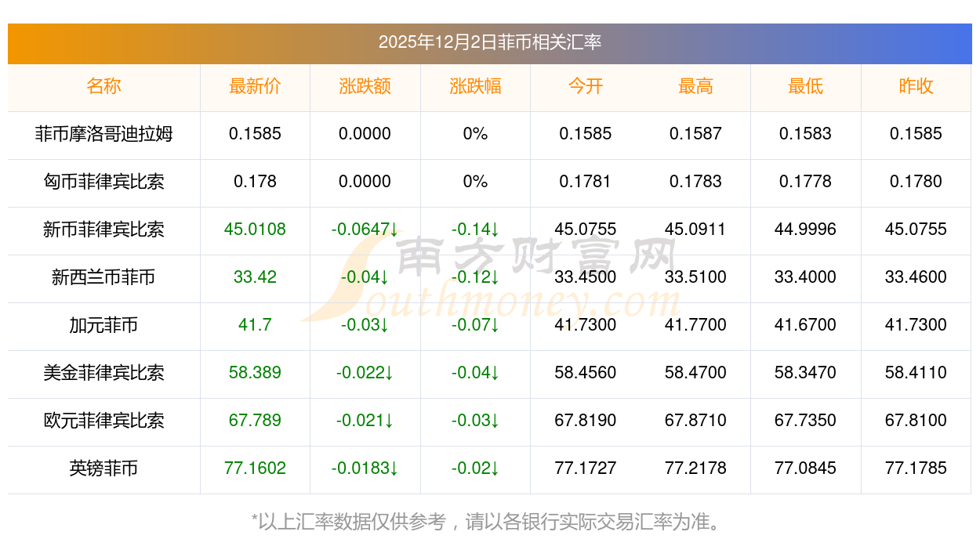
Task: Click the row name 匈币菲律宾比索
Action: (x=103, y=182)
